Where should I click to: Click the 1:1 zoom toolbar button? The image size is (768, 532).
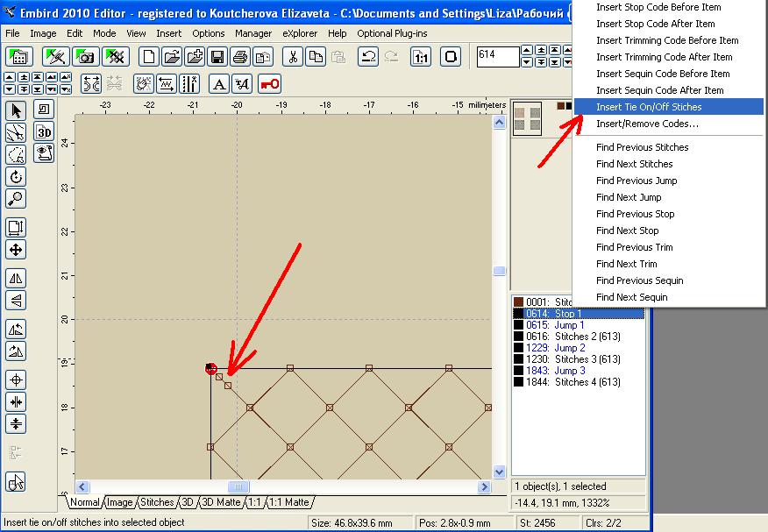point(422,57)
